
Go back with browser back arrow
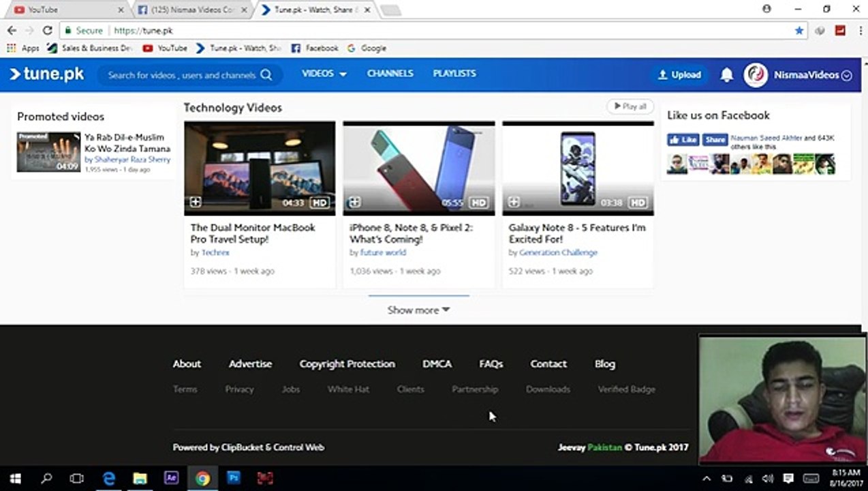coord(12,31)
